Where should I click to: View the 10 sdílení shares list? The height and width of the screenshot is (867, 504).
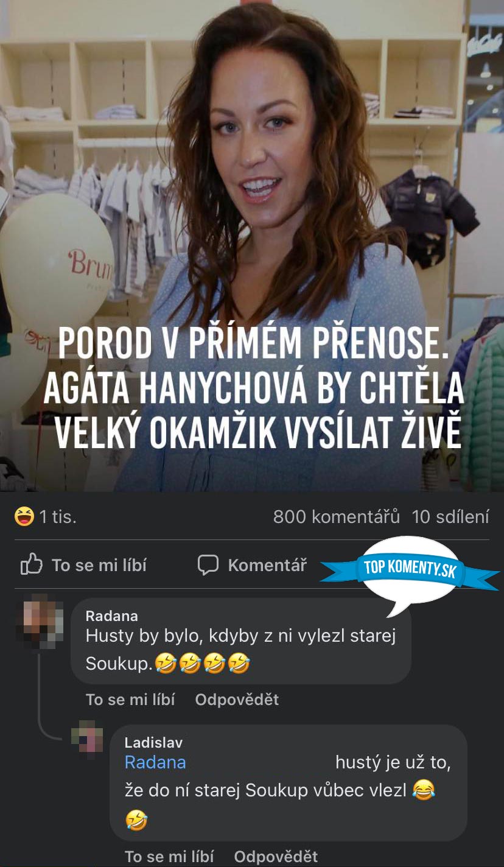coord(450,517)
